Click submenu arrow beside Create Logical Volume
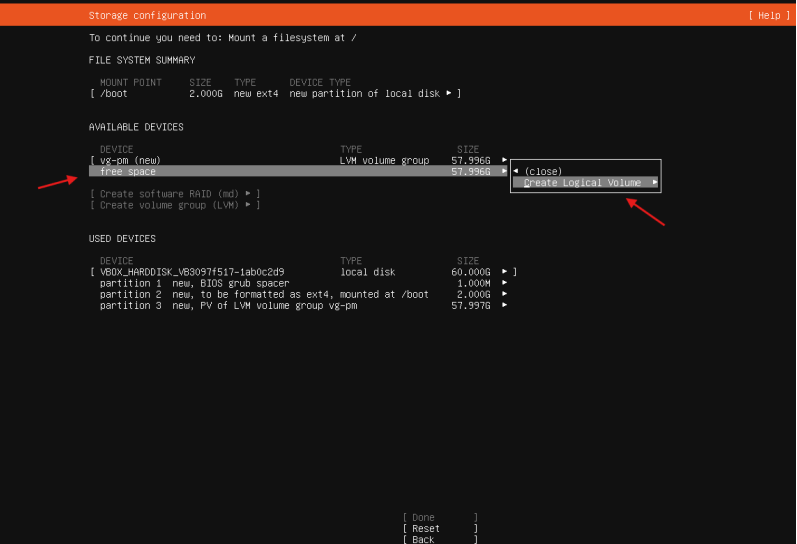This screenshot has width=797, height=544. [x=654, y=183]
